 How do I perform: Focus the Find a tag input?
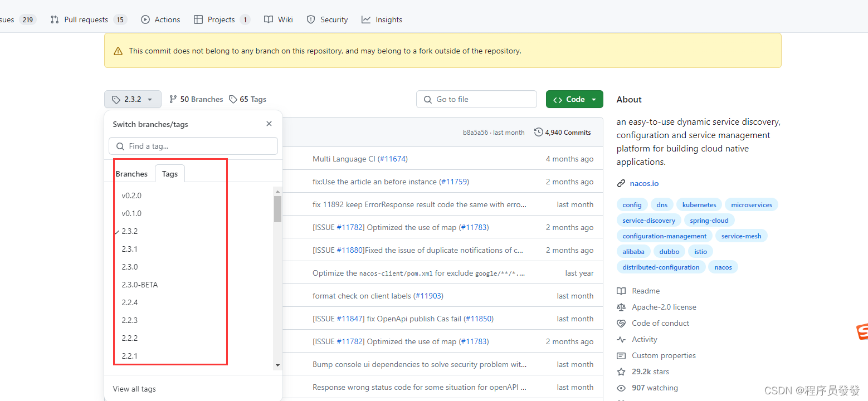193,146
